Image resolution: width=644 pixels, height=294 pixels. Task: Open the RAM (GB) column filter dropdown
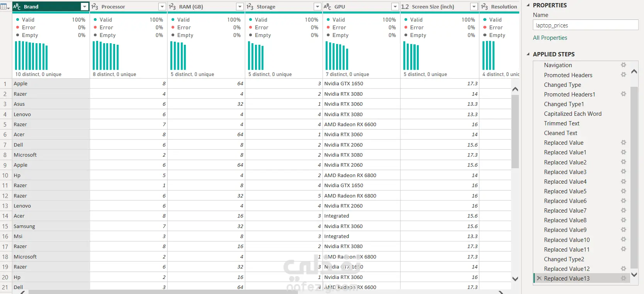coord(240,7)
